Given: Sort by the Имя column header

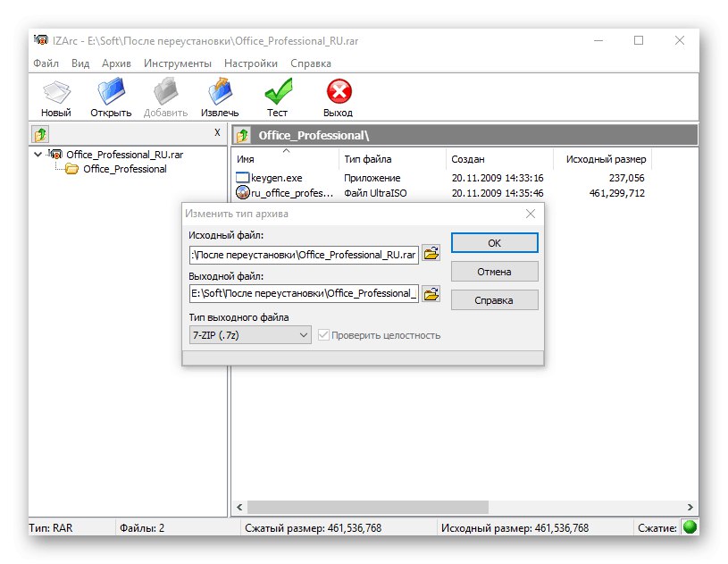Looking at the screenshot, I should (286, 159).
